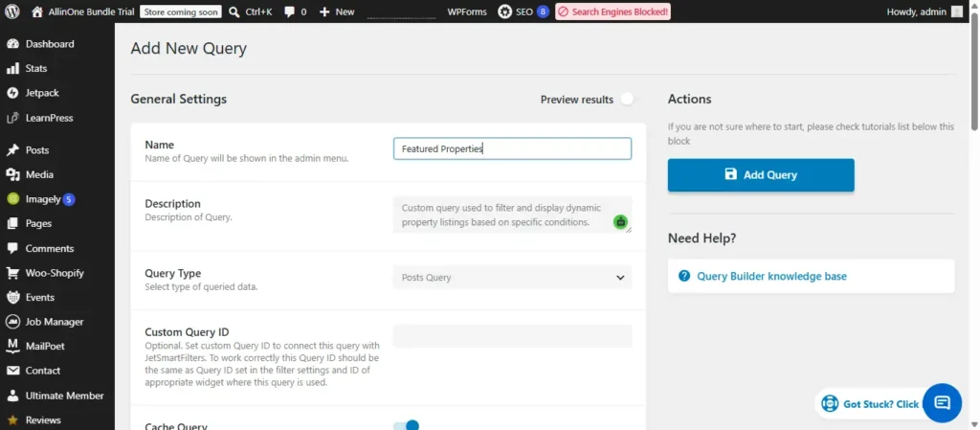Viewport: 980px width, 430px height.
Task: Click the Dashboard gauge icon in sidebar
Action: pos(12,44)
